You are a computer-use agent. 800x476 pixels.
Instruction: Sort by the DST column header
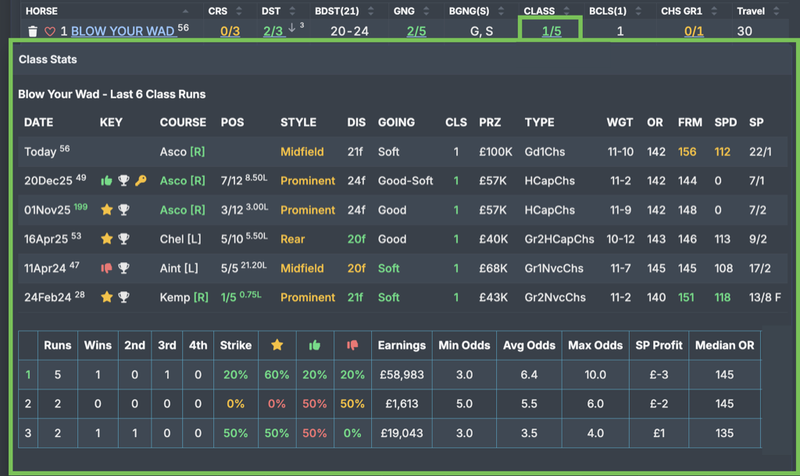coord(273,10)
